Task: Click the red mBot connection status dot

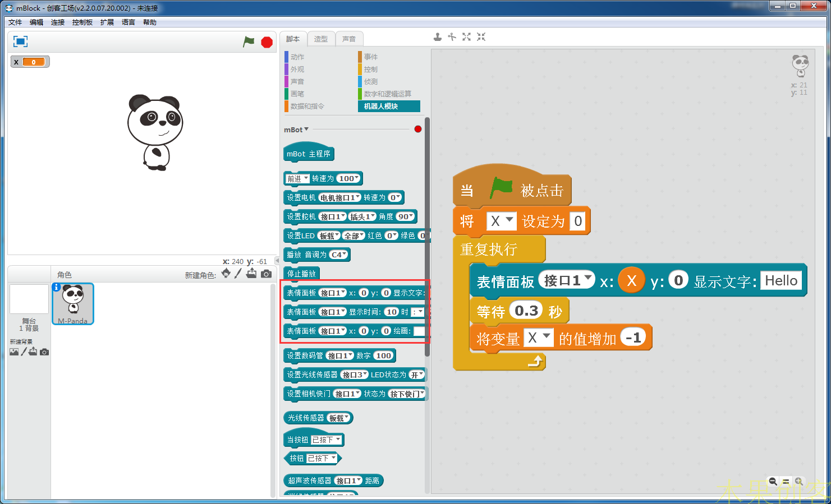Action: tap(417, 128)
